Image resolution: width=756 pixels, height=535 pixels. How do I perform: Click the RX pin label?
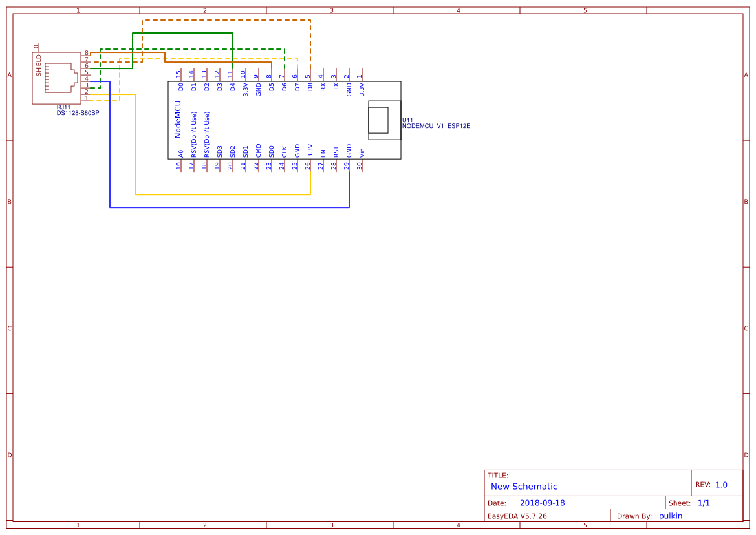pyautogui.click(x=323, y=87)
